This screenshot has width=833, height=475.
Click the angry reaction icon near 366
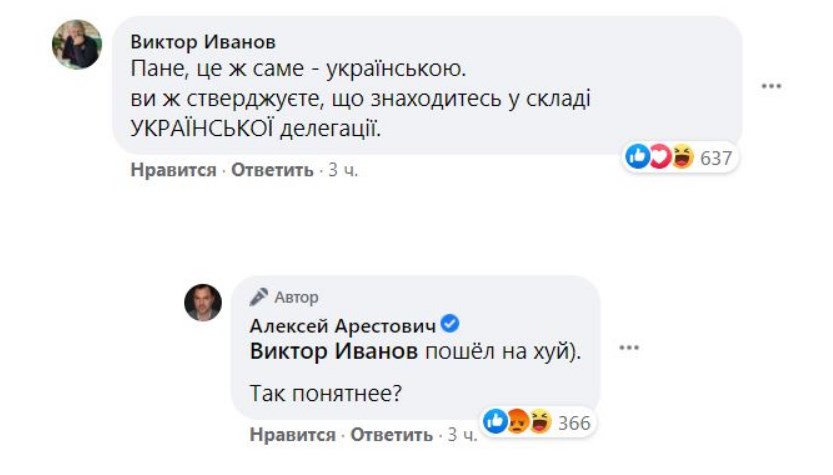coord(517,422)
